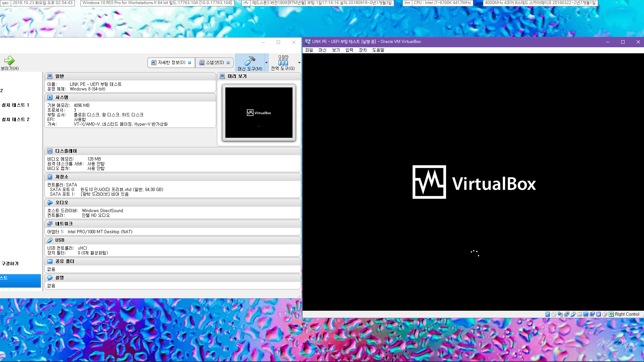
Task: Open the Input (입력) menu in VM window
Action: [x=349, y=50]
